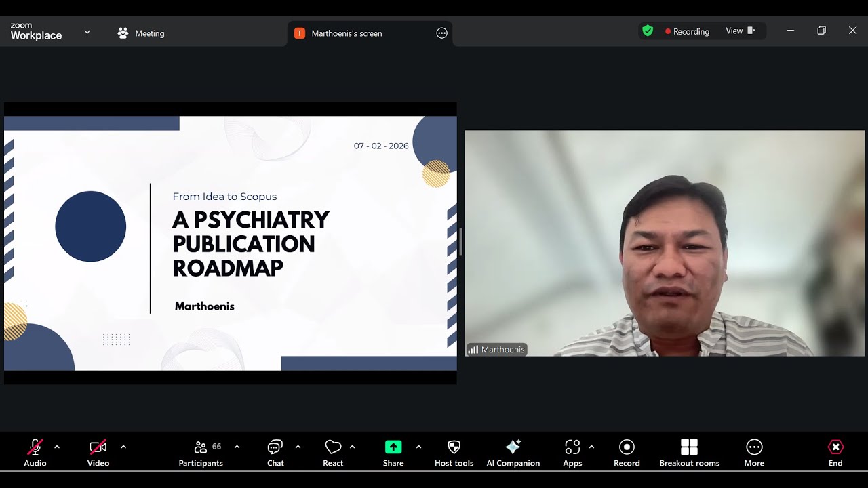This screenshot has width=868, height=488.
Task: Select the Meeting tab
Action: (141, 33)
